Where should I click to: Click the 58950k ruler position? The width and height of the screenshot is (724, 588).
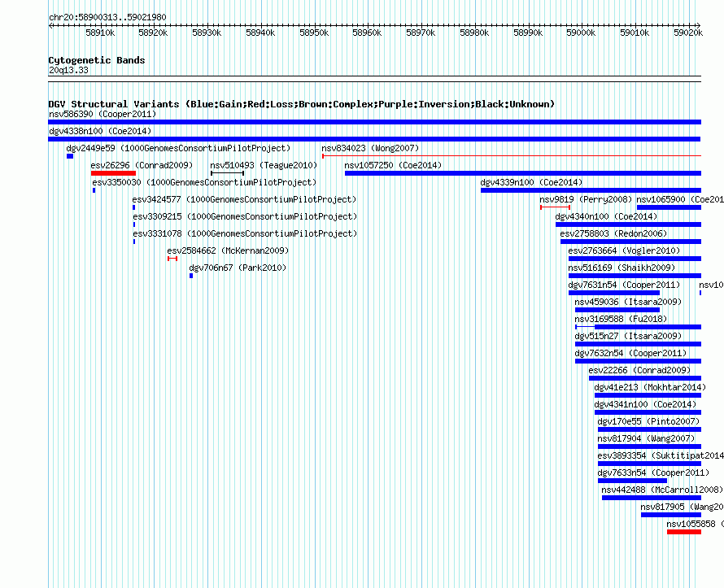coord(314,33)
